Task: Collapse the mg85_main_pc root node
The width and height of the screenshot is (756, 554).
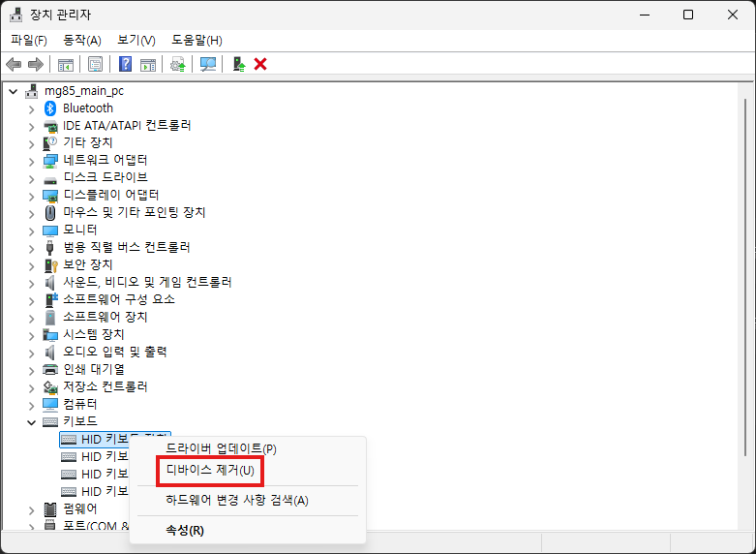Action: 14,91
